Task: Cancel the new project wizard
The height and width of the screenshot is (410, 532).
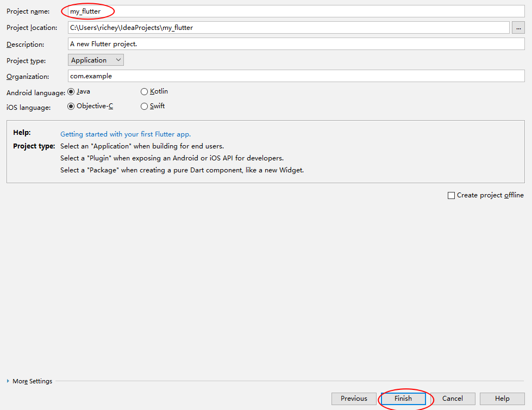Action: tap(452, 399)
